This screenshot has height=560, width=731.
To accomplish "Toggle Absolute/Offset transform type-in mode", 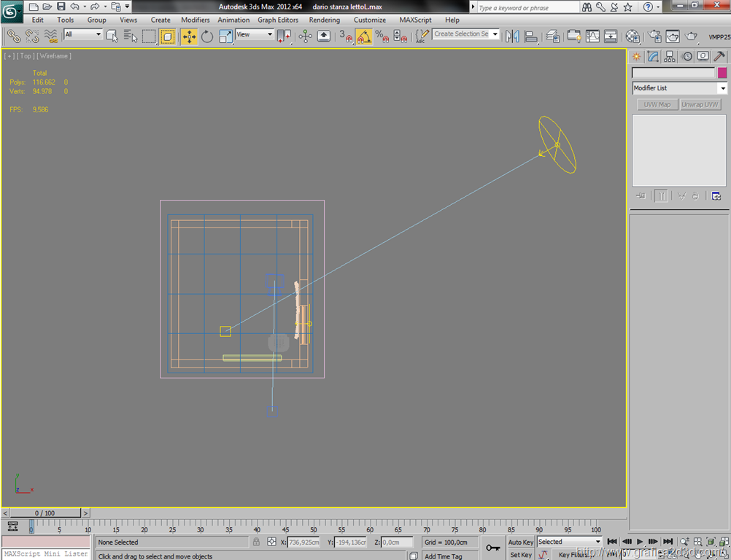I will coord(272,542).
